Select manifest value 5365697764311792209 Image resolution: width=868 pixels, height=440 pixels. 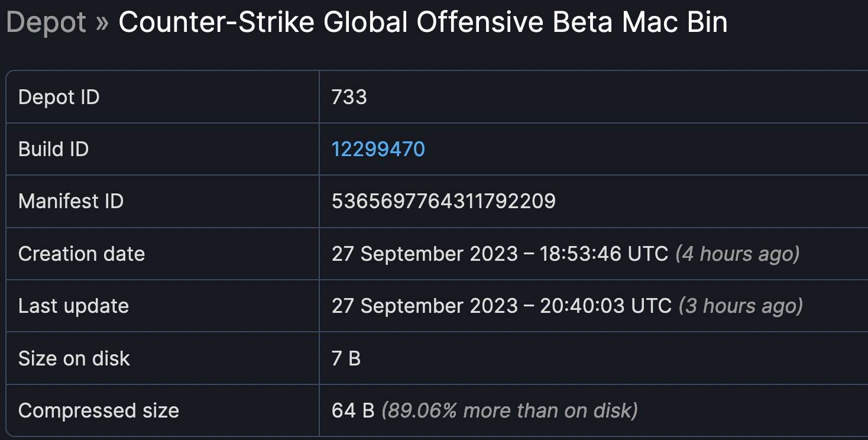point(443,201)
